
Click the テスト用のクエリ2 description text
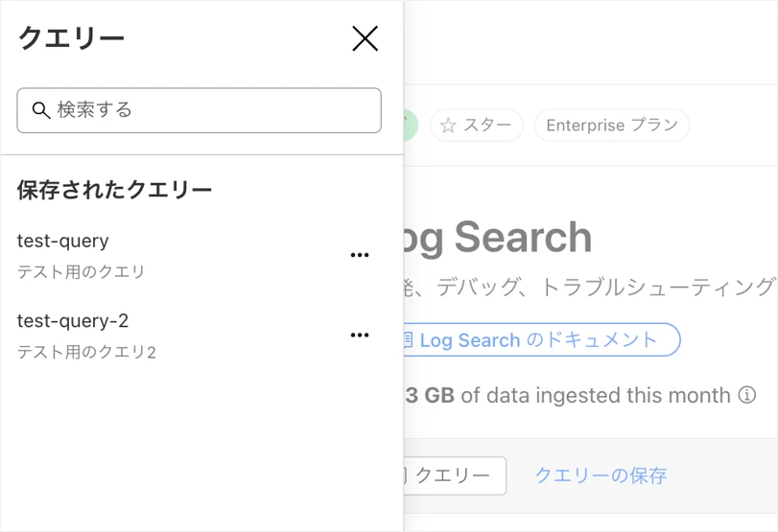(x=86, y=352)
